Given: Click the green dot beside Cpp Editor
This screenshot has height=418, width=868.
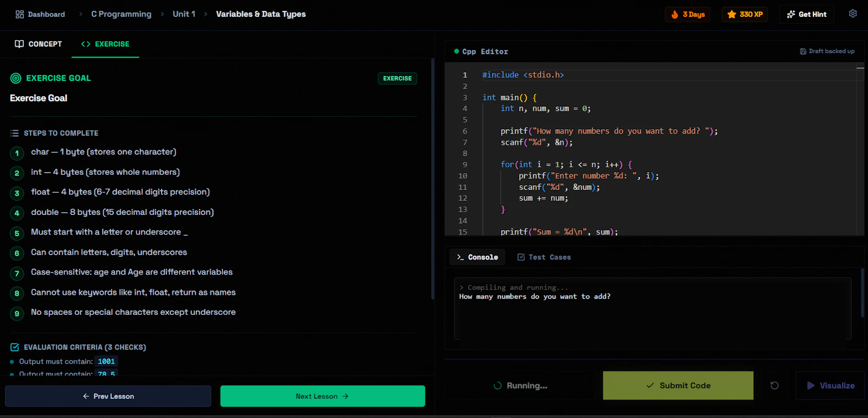Looking at the screenshot, I should point(456,51).
